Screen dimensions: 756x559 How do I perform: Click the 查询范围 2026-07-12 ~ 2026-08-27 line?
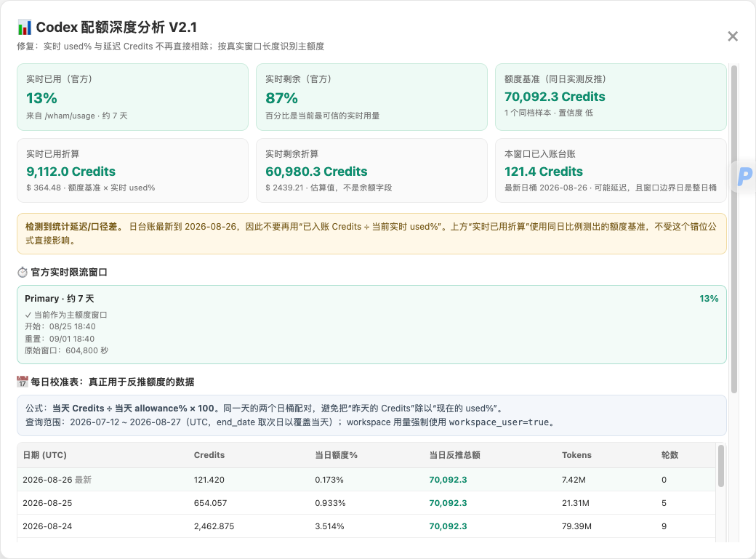pos(291,422)
